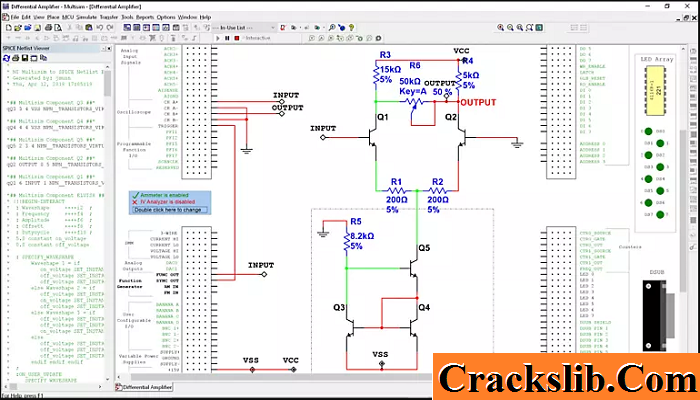The width and height of the screenshot is (700, 400).
Task: Click the yellow LED Array chip
Action: (x=655, y=91)
